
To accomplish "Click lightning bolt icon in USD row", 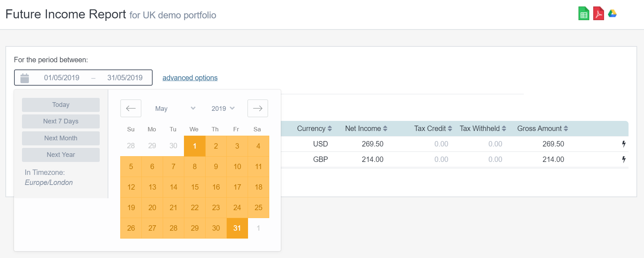I will [624, 144].
